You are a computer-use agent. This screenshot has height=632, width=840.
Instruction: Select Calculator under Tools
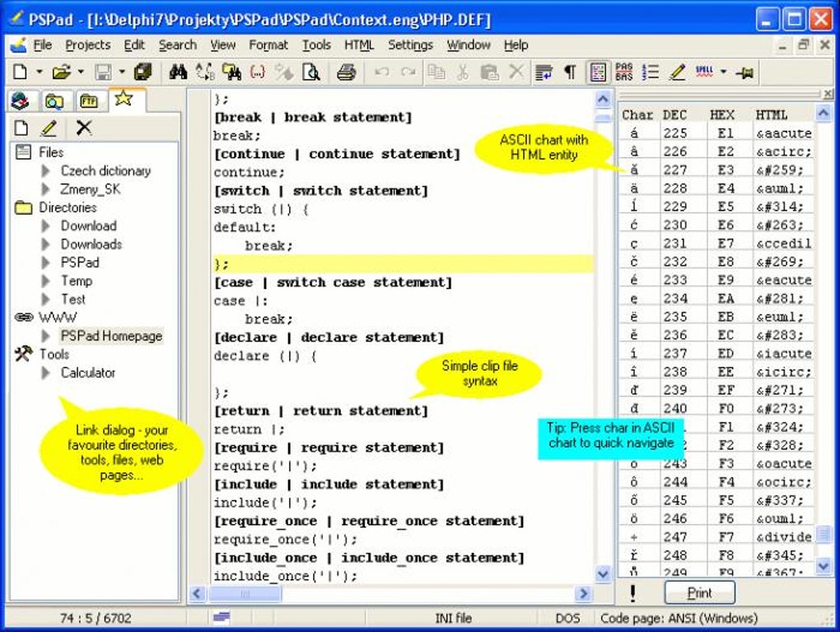(88, 373)
